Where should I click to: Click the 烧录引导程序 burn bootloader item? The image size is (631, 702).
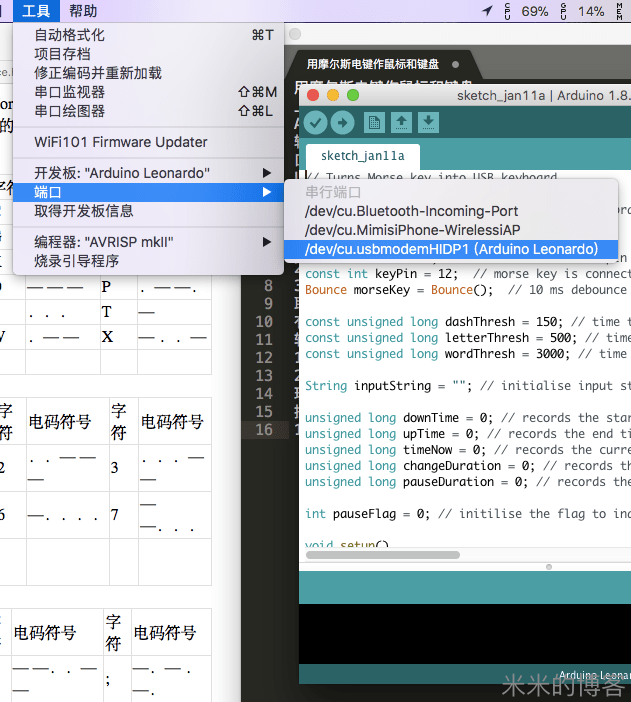point(77,261)
